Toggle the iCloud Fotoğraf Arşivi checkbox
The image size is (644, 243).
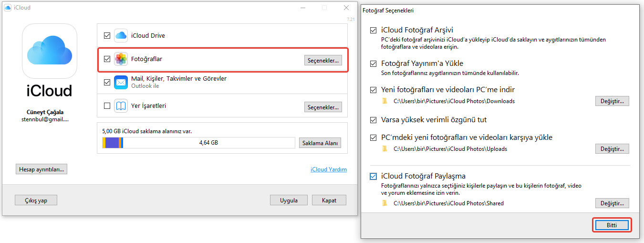[373, 30]
